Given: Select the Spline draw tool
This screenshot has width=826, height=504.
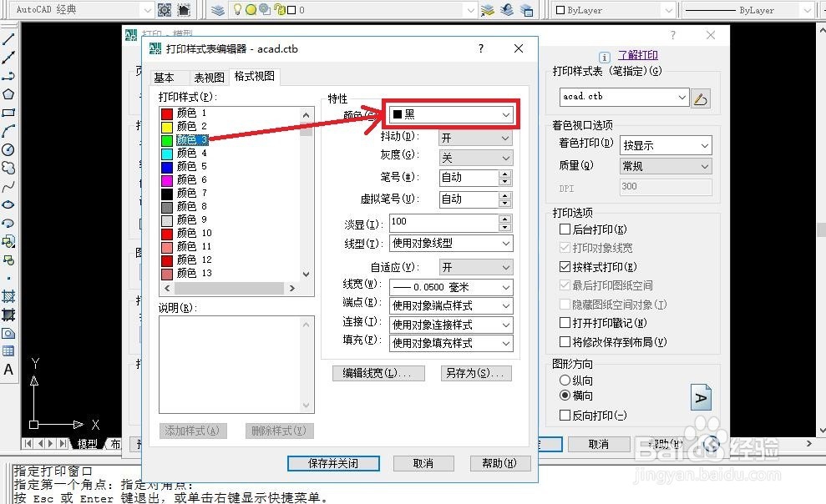Looking at the screenshot, I should click(x=8, y=187).
